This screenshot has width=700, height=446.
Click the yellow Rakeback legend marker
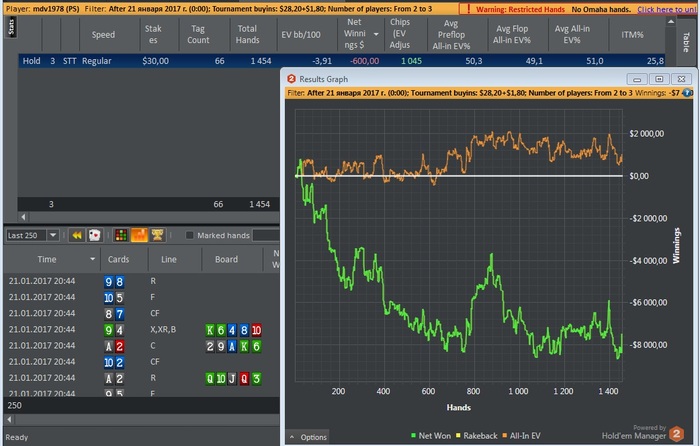[x=458, y=435]
